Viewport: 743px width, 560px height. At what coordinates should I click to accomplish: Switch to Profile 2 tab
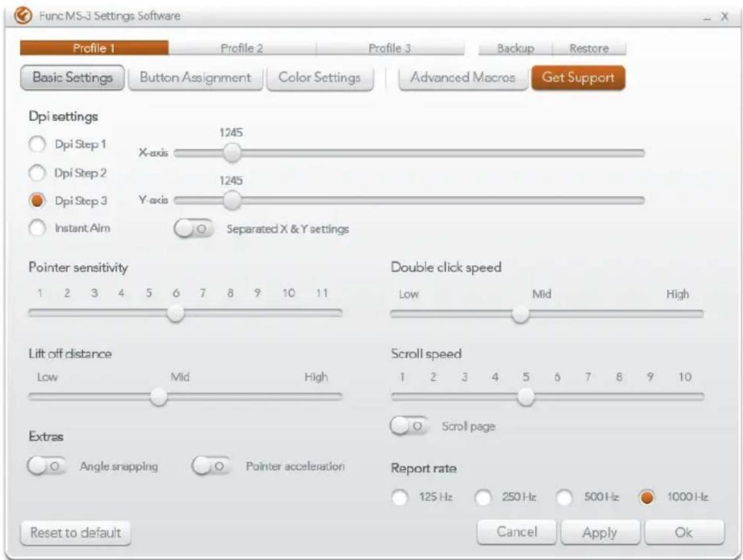(x=242, y=48)
